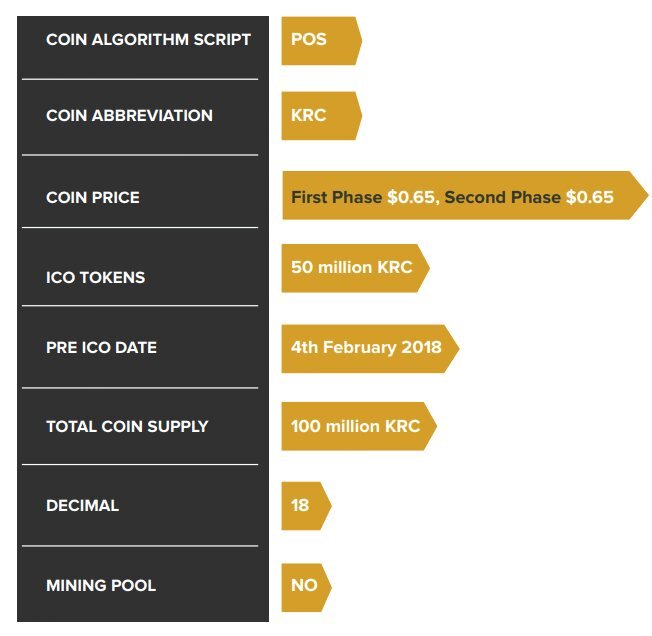Select the NO mining pool tag

pos(306,587)
